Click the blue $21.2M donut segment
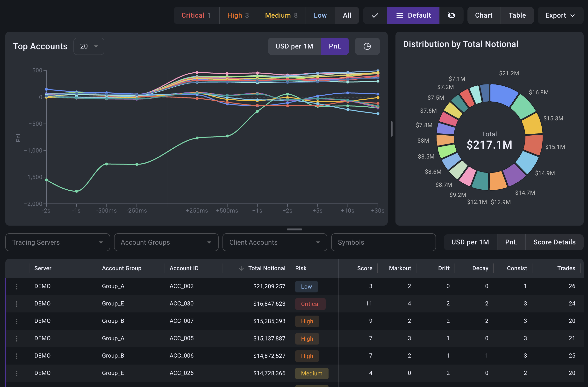Image resolution: width=588 pixels, height=387 pixels. [503, 95]
